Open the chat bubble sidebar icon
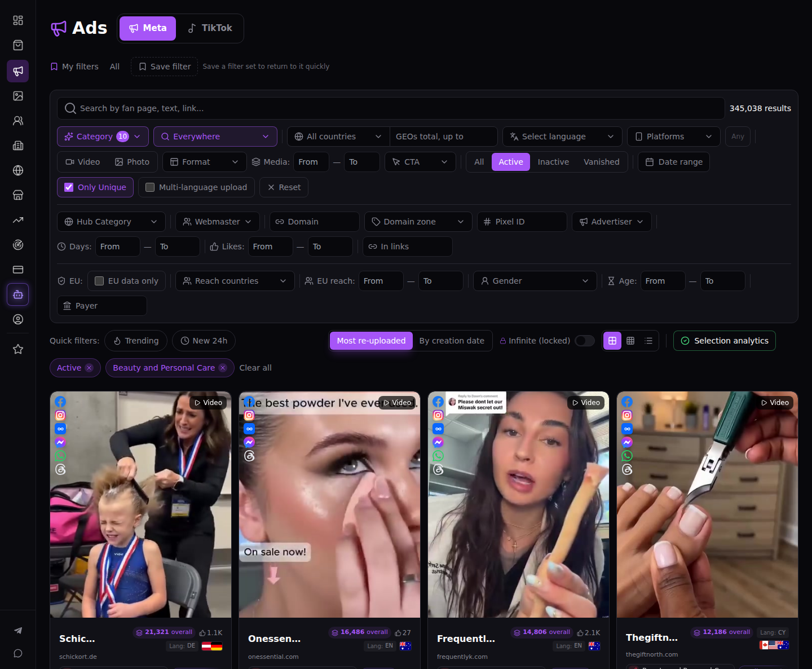Image resolution: width=812 pixels, height=669 pixels. [18, 653]
